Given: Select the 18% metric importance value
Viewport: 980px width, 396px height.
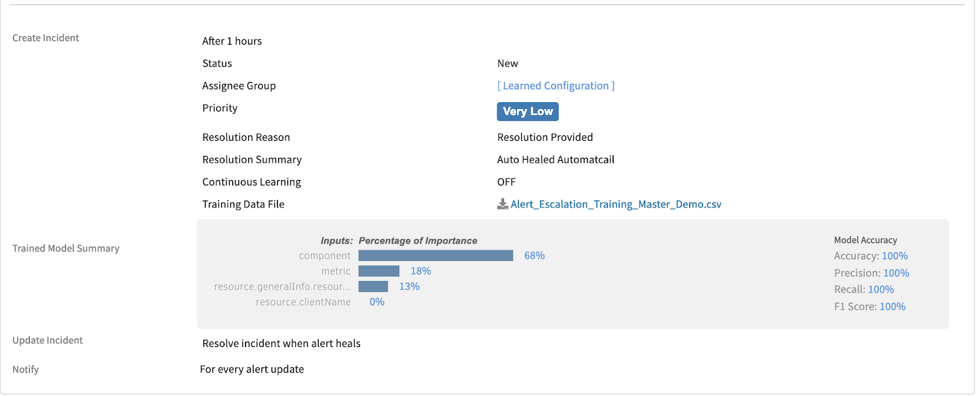Looking at the screenshot, I should coord(421,271).
